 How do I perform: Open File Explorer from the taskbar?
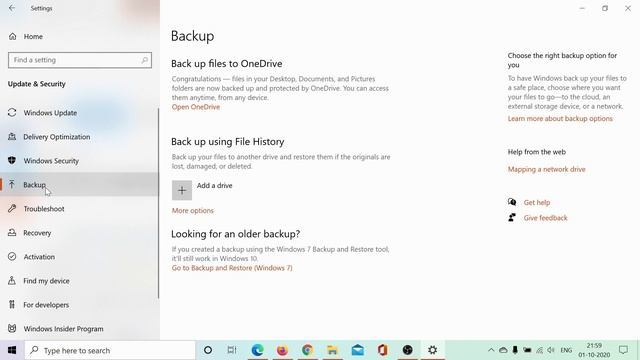332,350
